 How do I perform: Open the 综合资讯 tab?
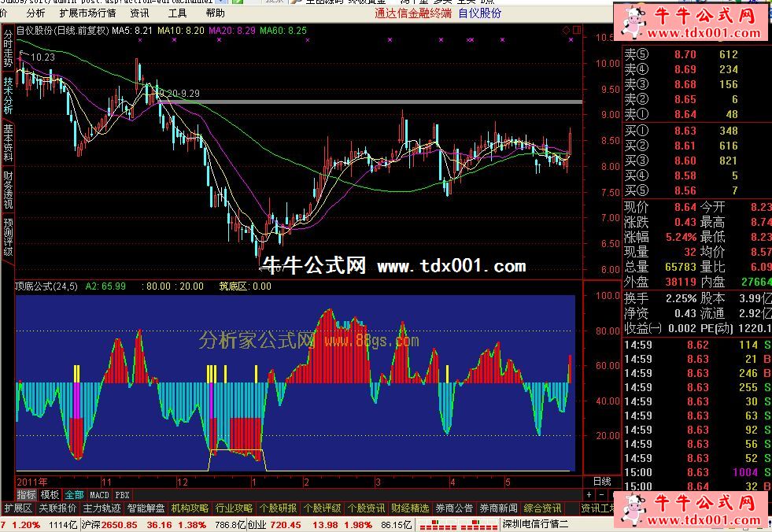tap(542, 508)
